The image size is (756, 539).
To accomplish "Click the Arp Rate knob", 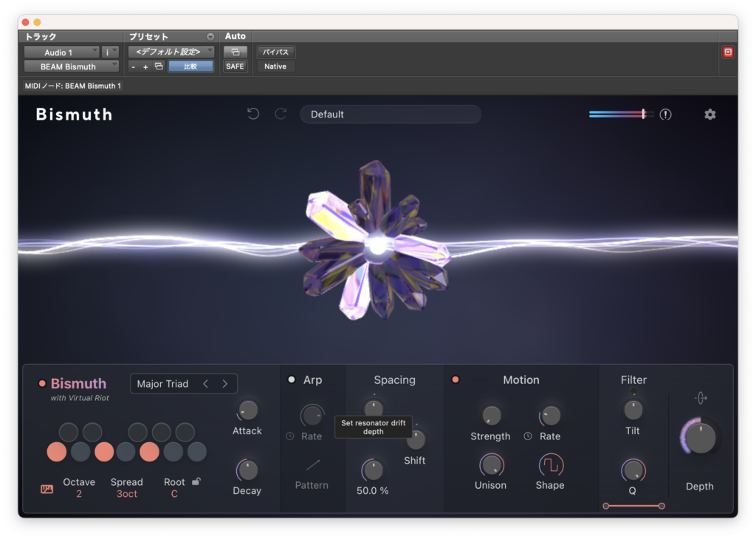I will click(x=312, y=415).
